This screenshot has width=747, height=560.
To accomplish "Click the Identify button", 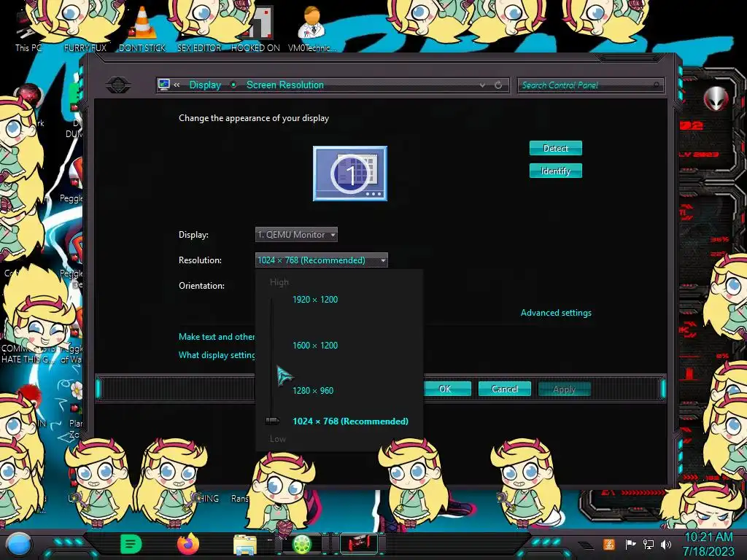I will click(555, 171).
